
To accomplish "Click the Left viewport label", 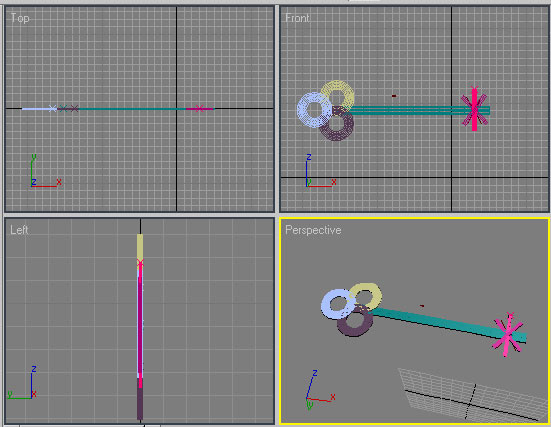I will [19, 230].
